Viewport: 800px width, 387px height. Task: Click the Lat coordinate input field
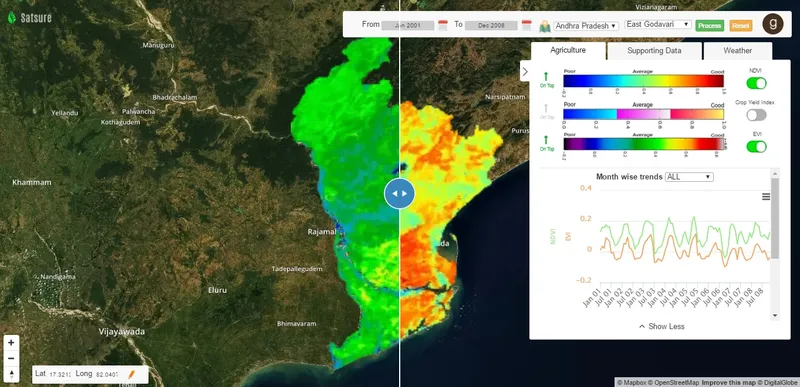pyautogui.click(x=60, y=374)
